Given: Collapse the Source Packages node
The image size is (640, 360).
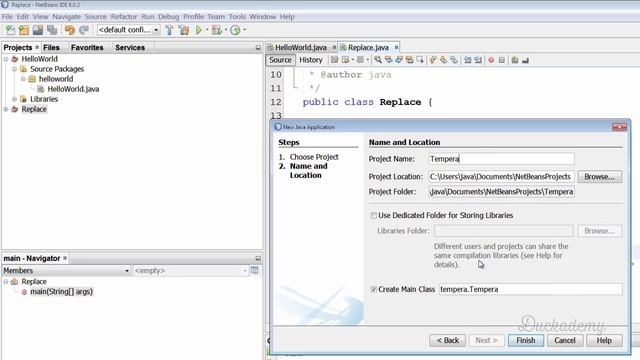Looking at the screenshot, I should point(14,69).
